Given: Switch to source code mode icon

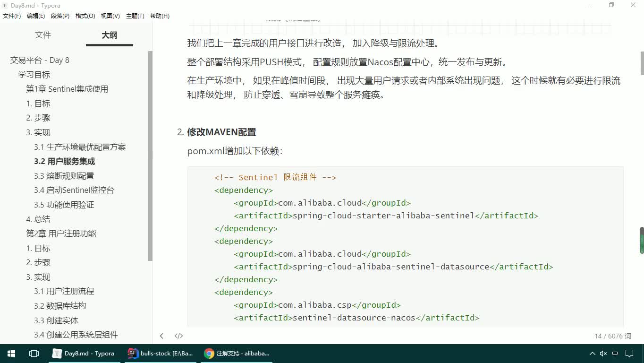Looking at the screenshot, I should pos(178,336).
